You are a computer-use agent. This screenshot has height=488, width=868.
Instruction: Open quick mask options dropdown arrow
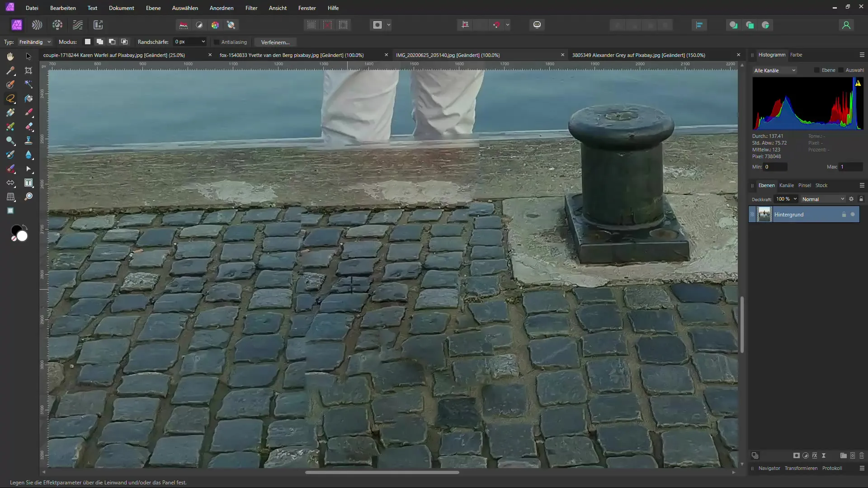pos(389,25)
